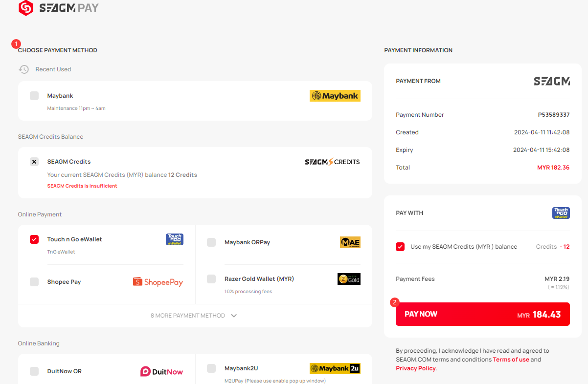Click the DuitNow logo
The image size is (588, 384).
tap(162, 371)
